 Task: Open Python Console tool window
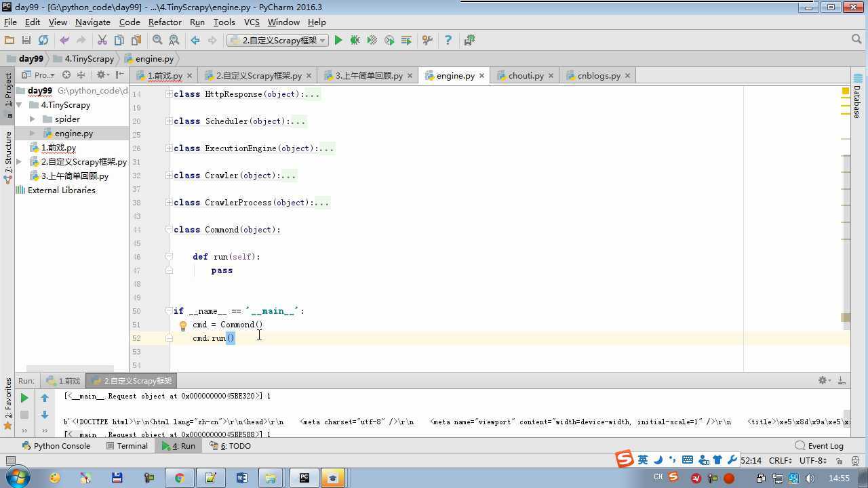56,446
